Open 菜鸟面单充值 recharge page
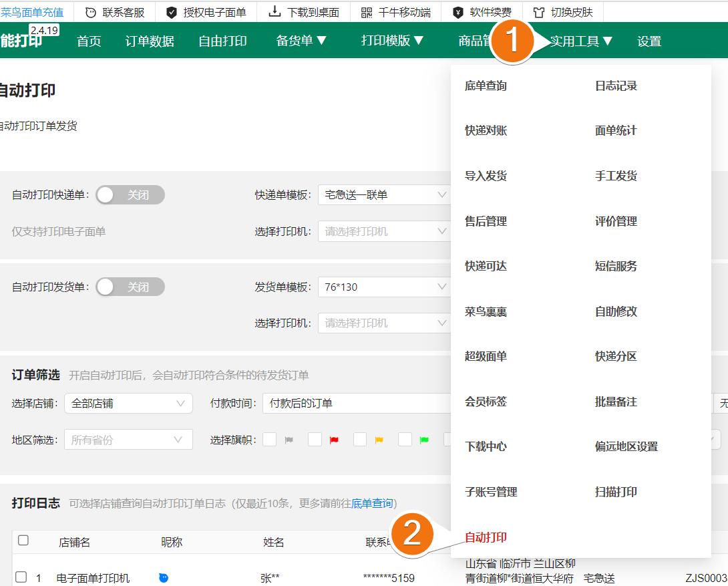 tap(33, 11)
